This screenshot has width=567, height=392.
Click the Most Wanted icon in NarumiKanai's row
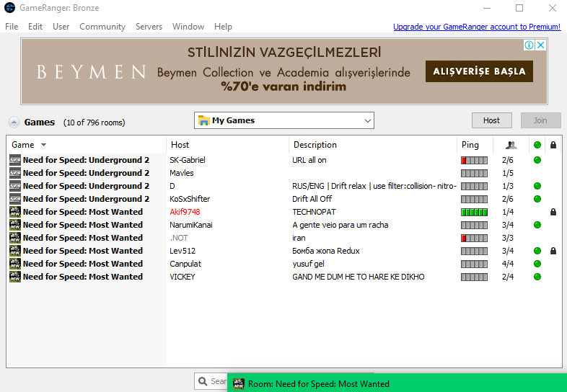[15, 225]
